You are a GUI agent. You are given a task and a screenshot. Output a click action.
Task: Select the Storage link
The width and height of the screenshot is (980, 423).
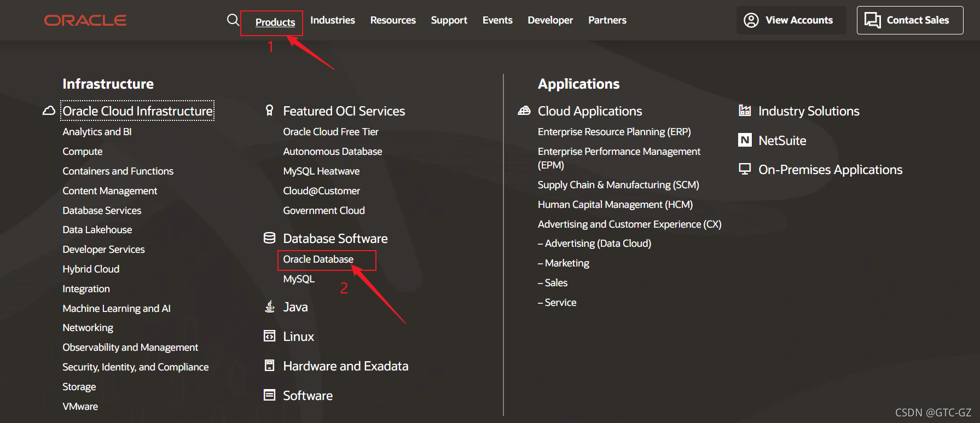coord(79,387)
